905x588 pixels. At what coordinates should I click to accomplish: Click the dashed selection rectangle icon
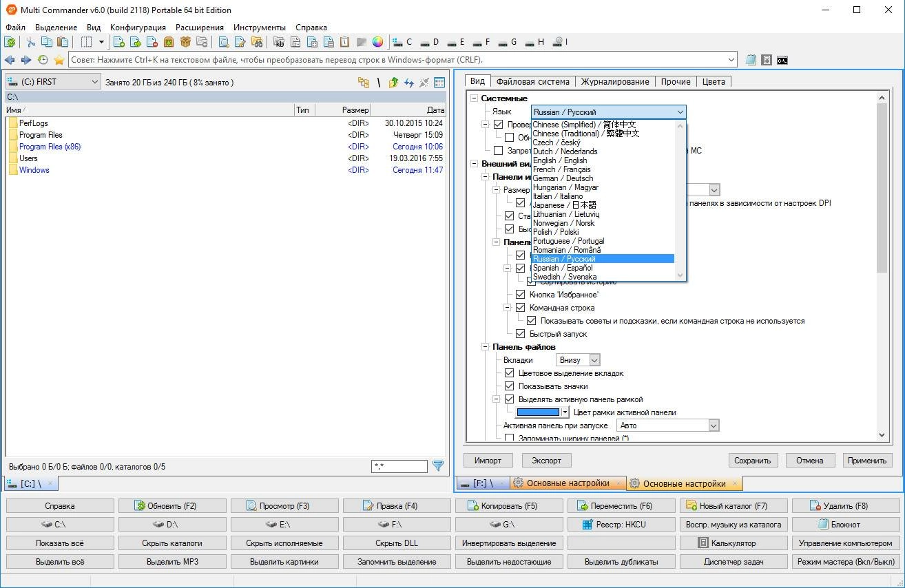pos(87,42)
